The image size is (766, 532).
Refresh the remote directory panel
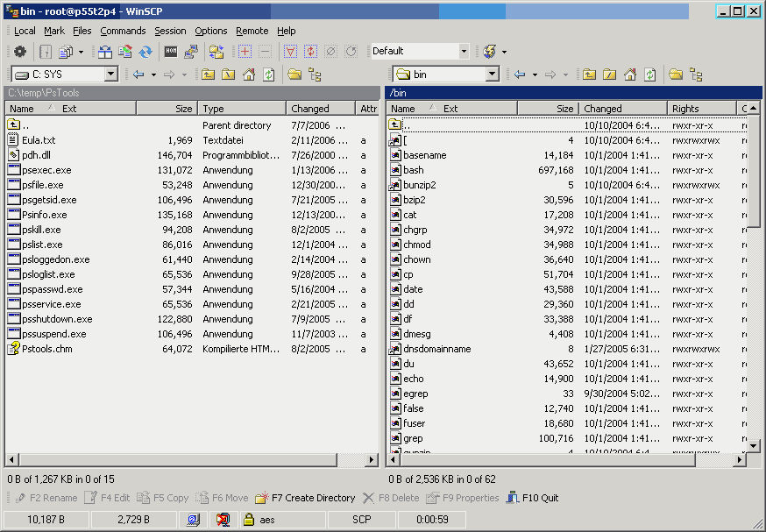pyautogui.click(x=649, y=74)
